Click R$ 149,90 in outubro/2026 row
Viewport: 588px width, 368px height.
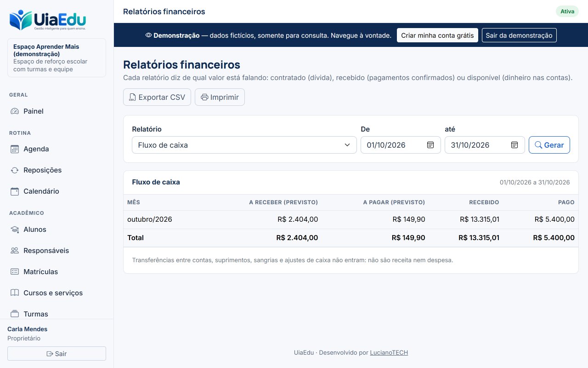pyautogui.click(x=409, y=219)
